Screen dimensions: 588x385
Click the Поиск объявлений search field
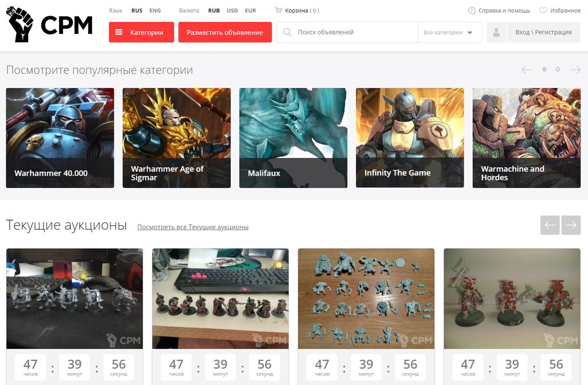347,32
